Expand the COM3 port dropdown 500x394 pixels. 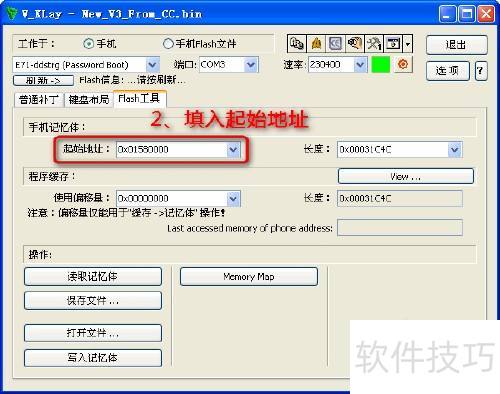251,65
